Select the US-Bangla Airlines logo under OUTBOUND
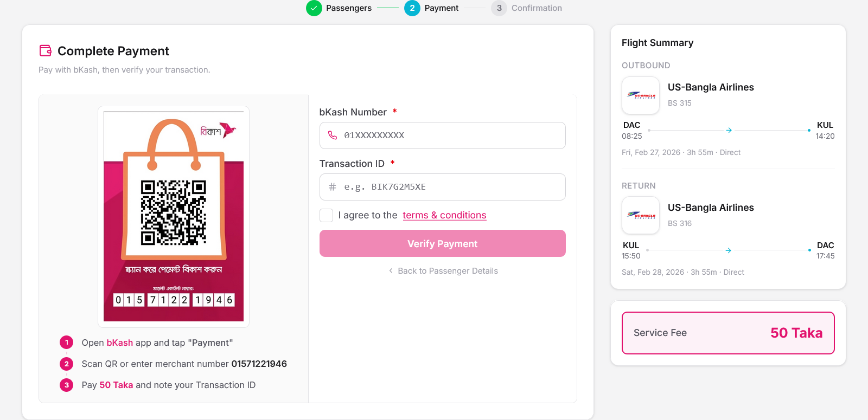This screenshot has width=868, height=420. (641, 95)
